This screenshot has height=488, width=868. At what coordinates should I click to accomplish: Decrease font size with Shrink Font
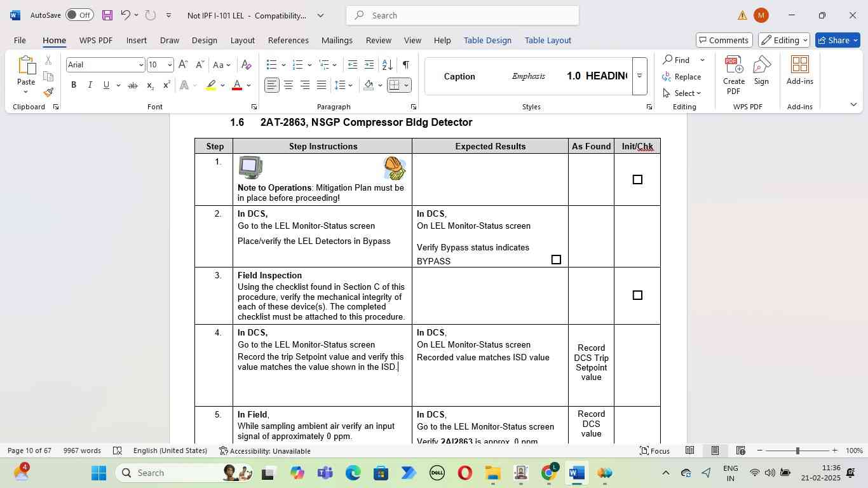coord(200,65)
